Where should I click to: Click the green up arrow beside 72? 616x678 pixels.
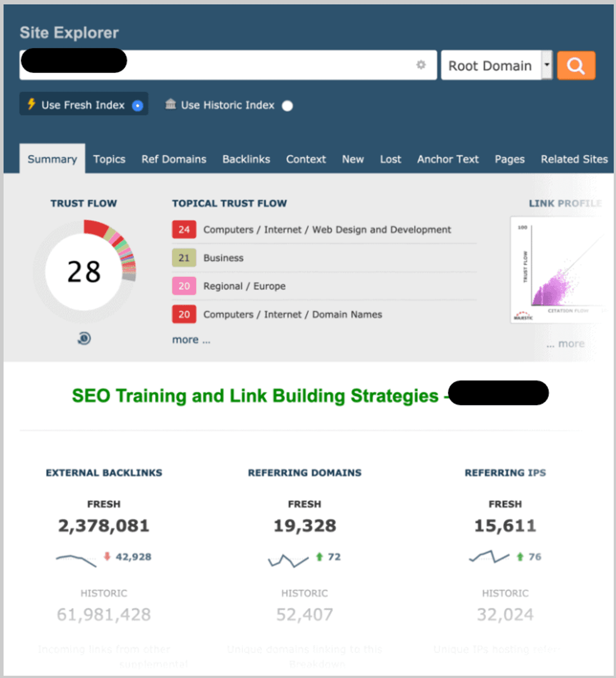click(319, 556)
